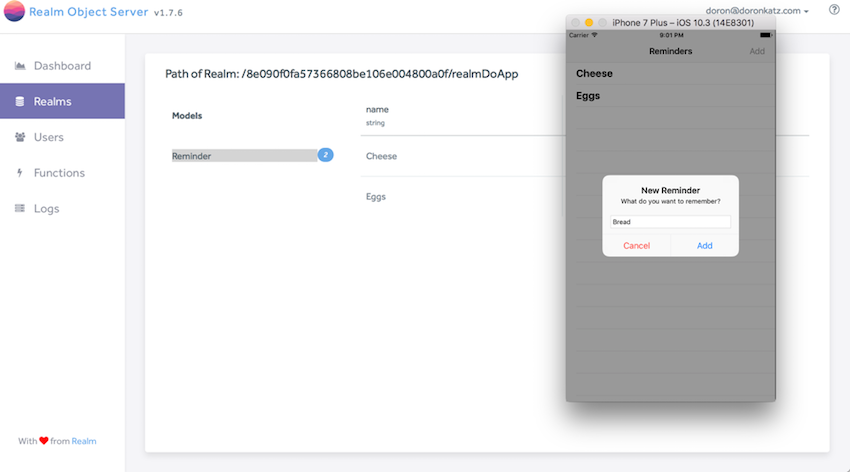850x472 pixels.
Task: Click the Realm Object Server logo icon
Action: pyautogui.click(x=14, y=11)
